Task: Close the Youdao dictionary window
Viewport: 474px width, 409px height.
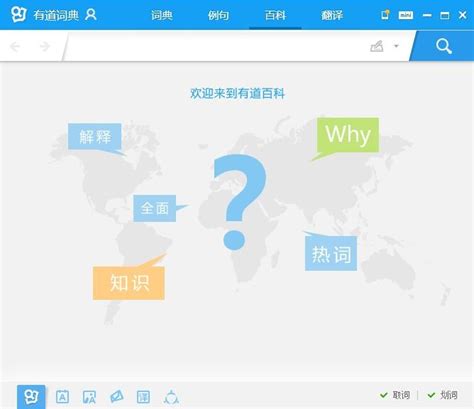Action: click(x=463, y=15)
